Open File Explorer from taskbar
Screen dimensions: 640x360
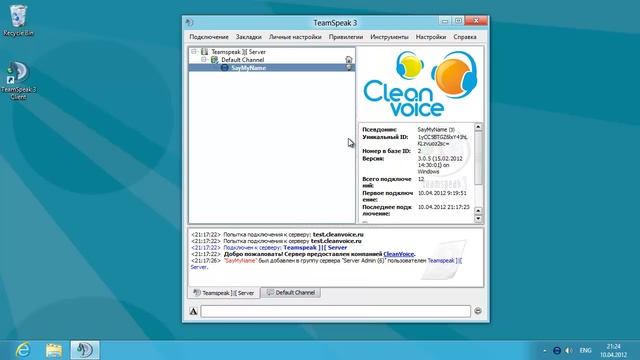click(x=54, y=350)
